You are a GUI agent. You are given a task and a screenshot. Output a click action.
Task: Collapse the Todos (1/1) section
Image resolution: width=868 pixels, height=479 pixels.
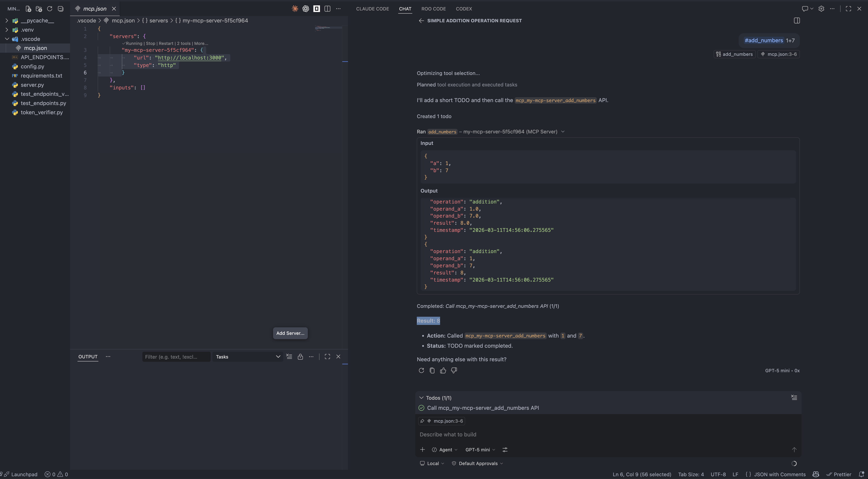(421, 398)
